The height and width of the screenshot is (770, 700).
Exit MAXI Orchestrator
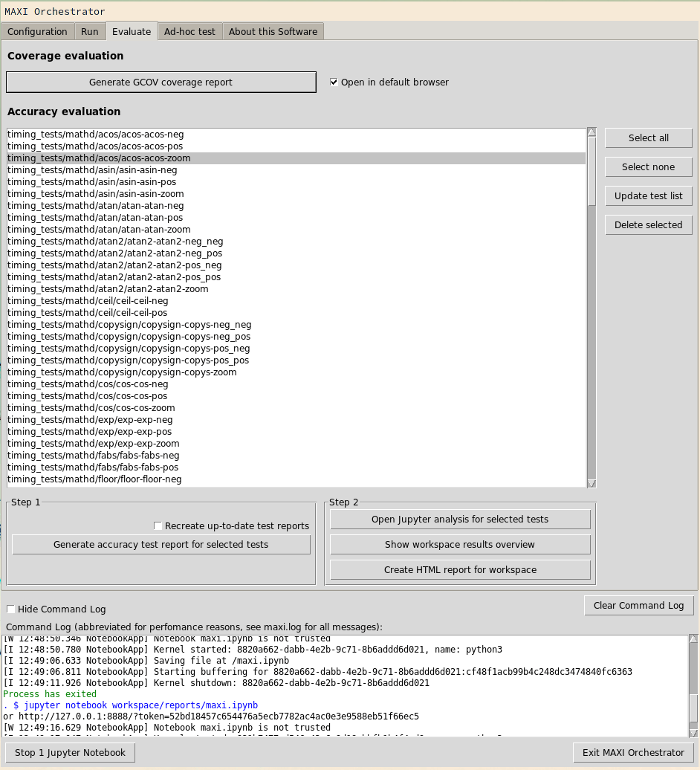pos(633,752)
